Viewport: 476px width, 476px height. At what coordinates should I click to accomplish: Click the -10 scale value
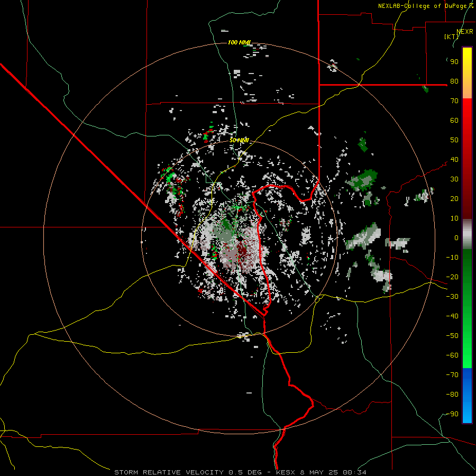pos(452,258)
